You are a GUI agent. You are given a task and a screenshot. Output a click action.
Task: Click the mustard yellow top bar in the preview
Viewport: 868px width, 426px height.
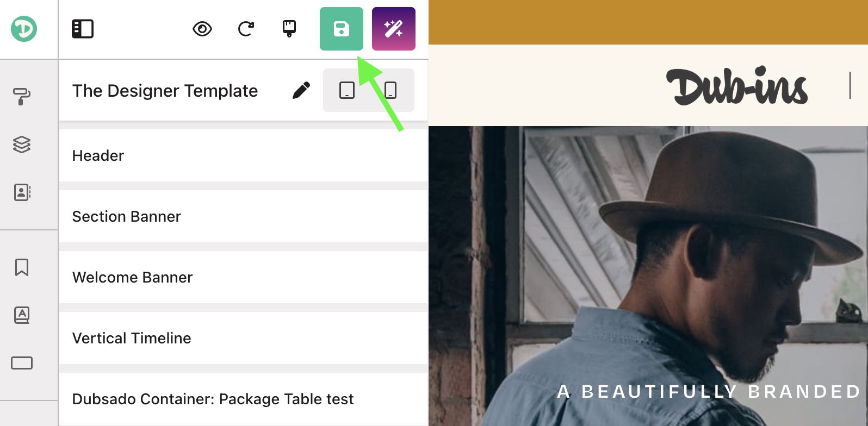point(648,22)
